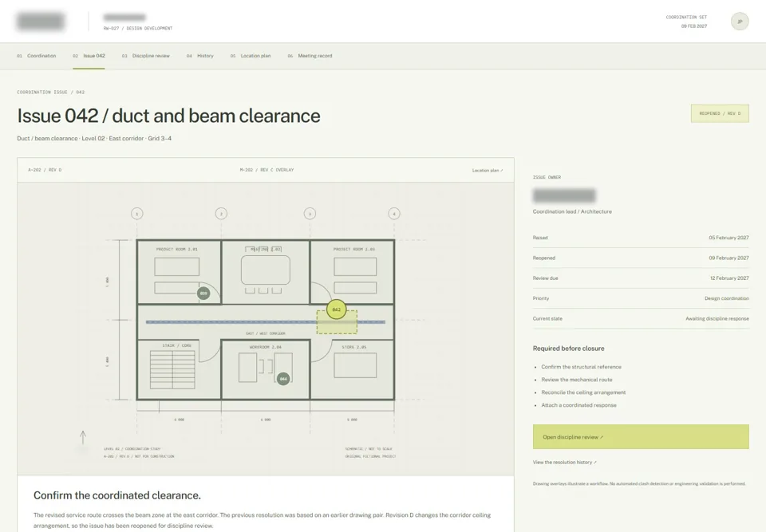Screen dimensions: 766x532
Task: Open the Meeting record tab
Action: [310, 56]
